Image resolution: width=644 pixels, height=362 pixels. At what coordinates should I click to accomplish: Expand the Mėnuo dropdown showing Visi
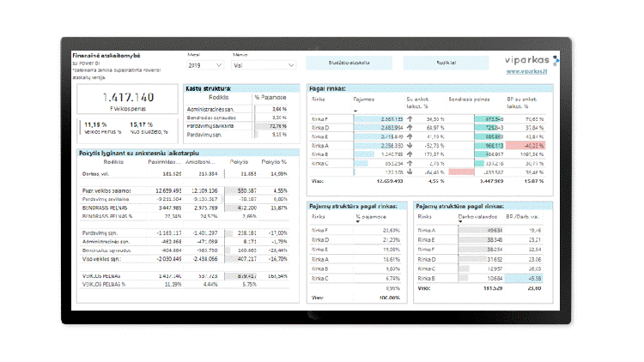click(263, 64)
